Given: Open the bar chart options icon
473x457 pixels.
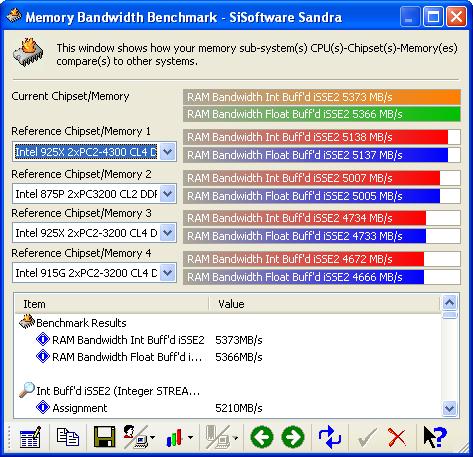Looking at the screenshot, I should point(175,437).
